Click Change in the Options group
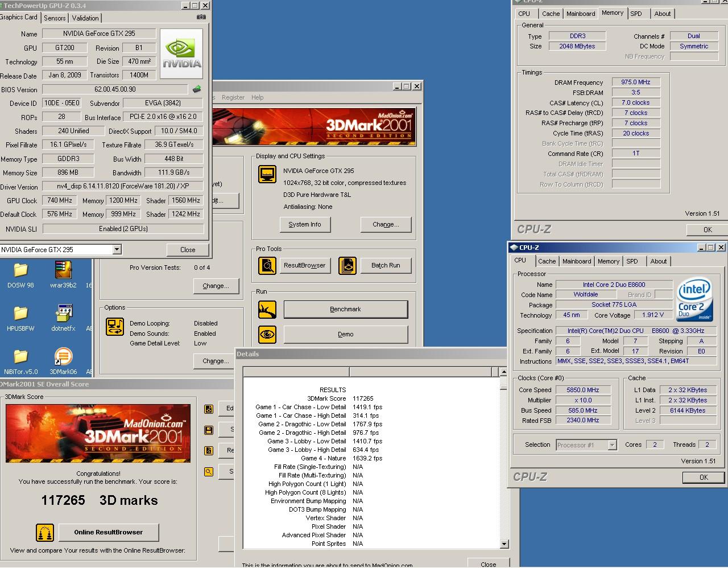 216,361
